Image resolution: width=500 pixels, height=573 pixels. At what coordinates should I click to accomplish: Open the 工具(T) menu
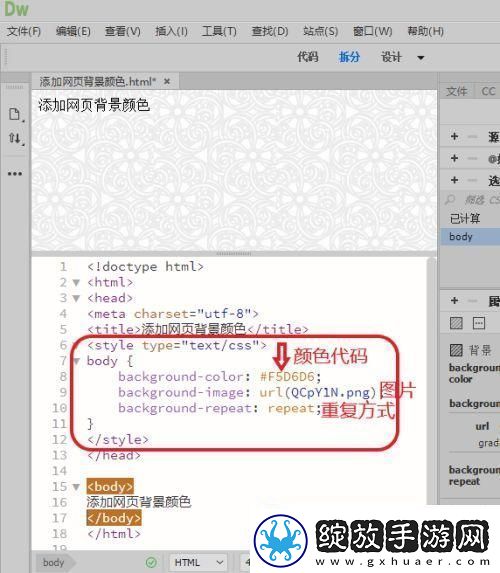[219, 31]
